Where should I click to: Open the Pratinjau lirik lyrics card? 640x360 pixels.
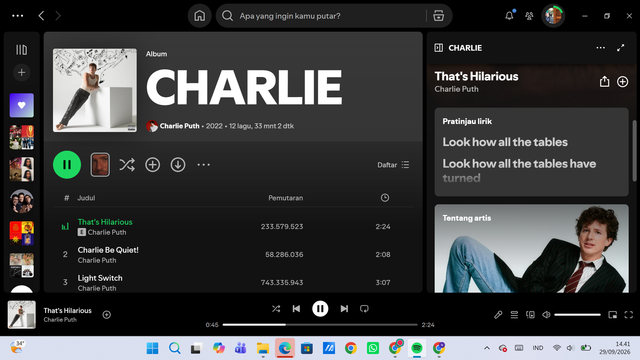pyautogui.click(x=531, y=152)
